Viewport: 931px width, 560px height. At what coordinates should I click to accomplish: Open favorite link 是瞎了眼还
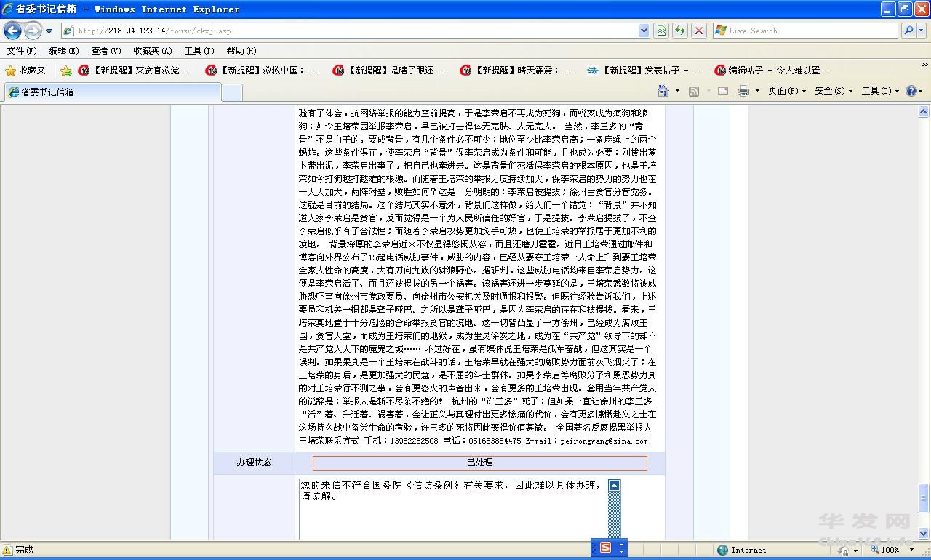tap(390, 71)
